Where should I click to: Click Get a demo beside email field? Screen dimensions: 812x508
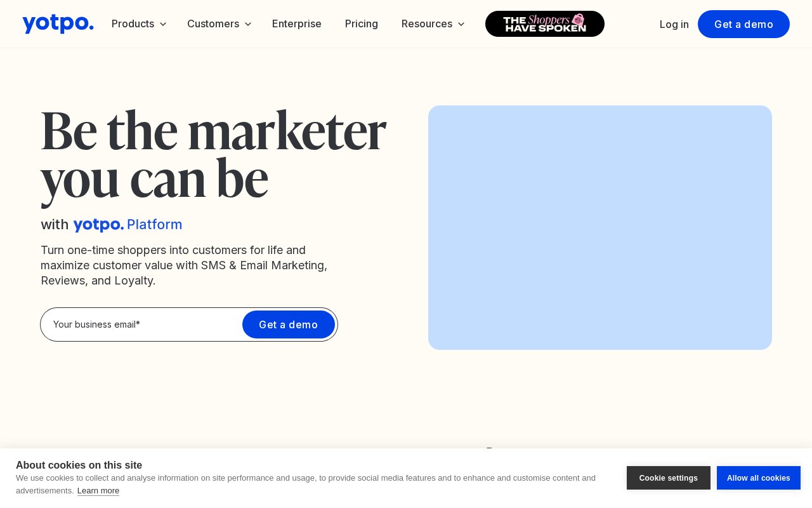pos(289,324)
